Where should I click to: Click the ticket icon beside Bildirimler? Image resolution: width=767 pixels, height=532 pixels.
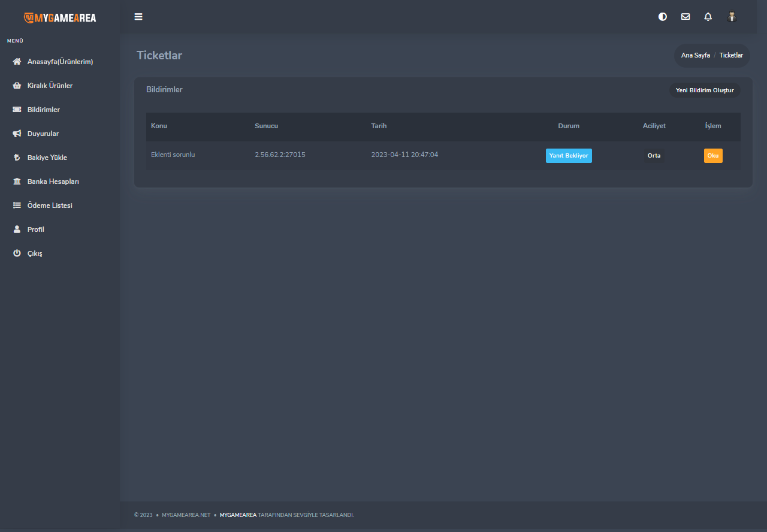tap(17, 110)
